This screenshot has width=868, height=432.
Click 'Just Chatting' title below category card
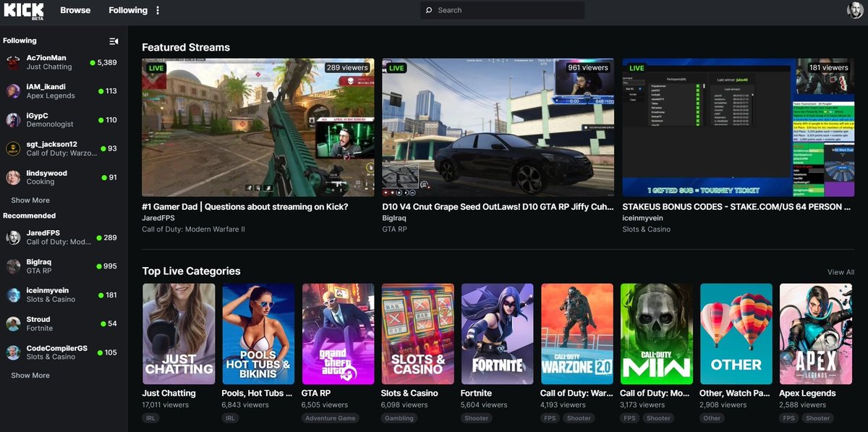(169, 394)
